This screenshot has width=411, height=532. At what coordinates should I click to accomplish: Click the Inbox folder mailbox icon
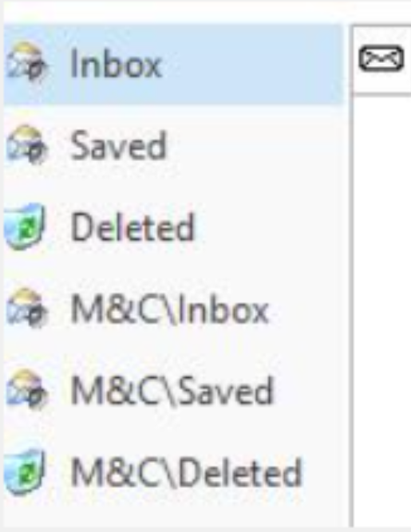coord(26,63)
